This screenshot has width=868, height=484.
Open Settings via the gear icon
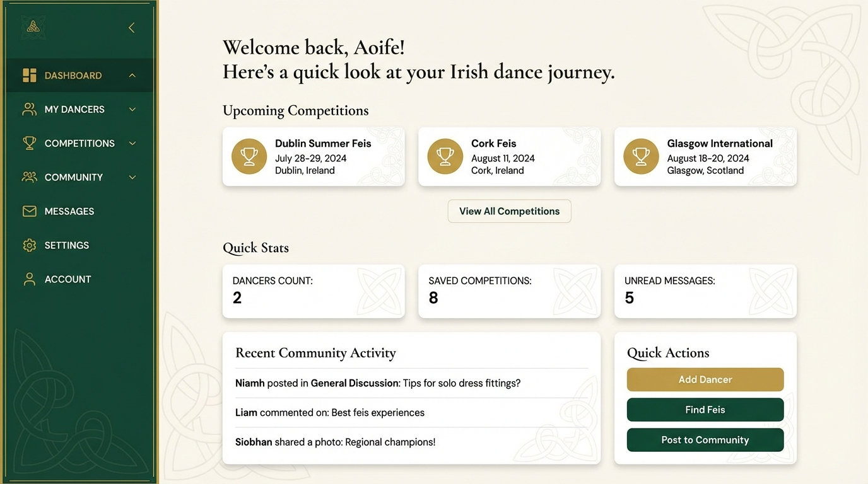pos(29,245)
